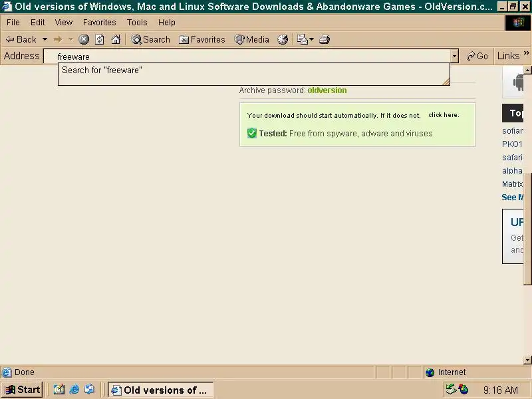The width and height of the screenshot is (532, 399).
Task: Launch Outlook Express from quick launch
Action: [x=90, y=390]
